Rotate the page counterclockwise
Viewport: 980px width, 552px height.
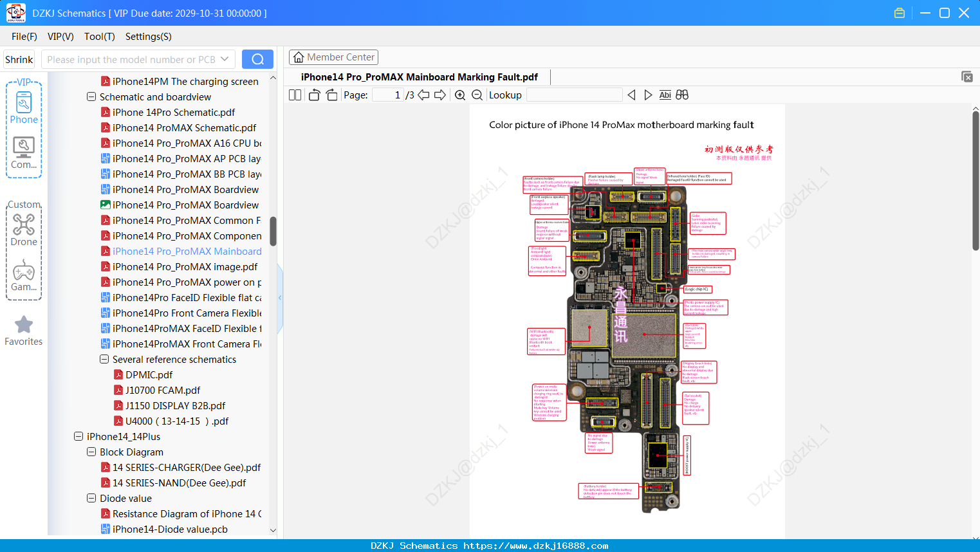[x=314, y=95]
